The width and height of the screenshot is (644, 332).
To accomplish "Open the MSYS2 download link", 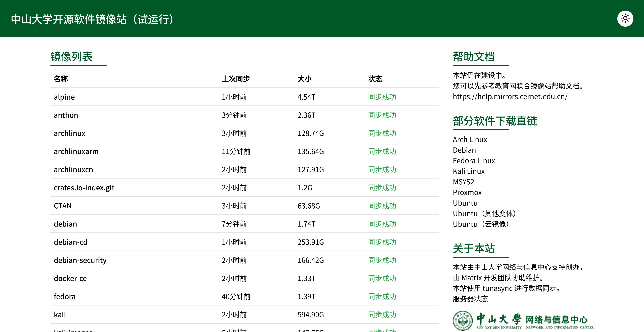I will coord(464,182).
